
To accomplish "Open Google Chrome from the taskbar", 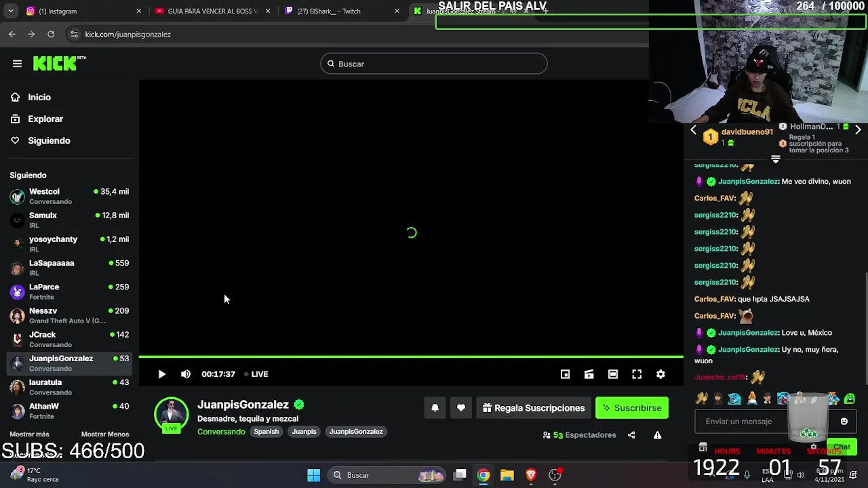I will click(483, 475).
